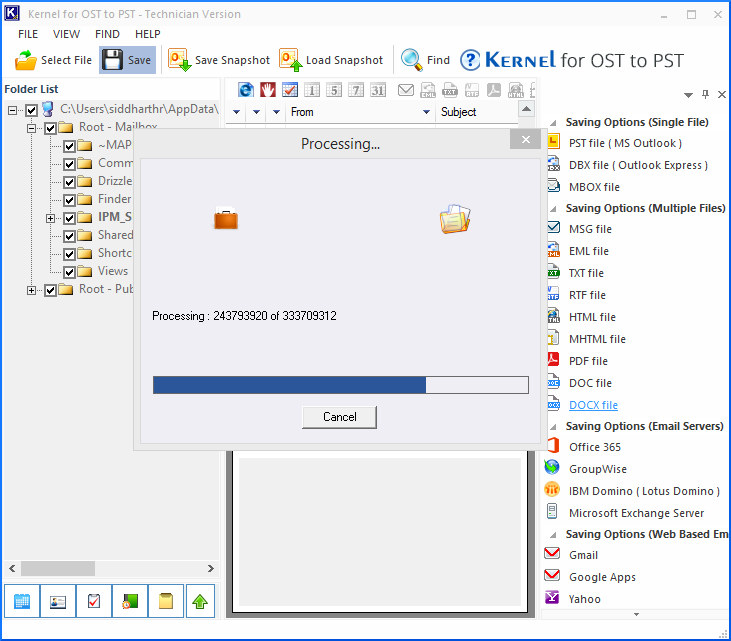Choose the Gmail saving option
Image resolution: width=731 pixels, height=641 pixels.
583,555
